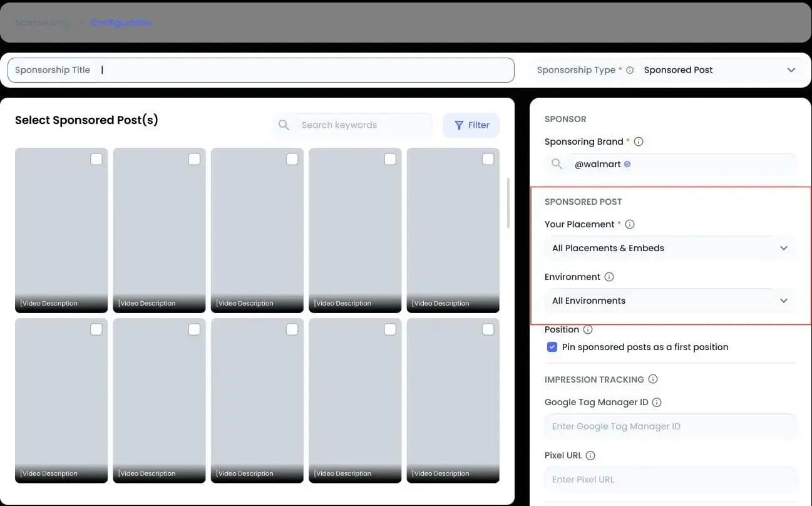This screenshot has height=506, width=812.
Task: Click the info icon next to Position
Action: [x=588, y=329]
